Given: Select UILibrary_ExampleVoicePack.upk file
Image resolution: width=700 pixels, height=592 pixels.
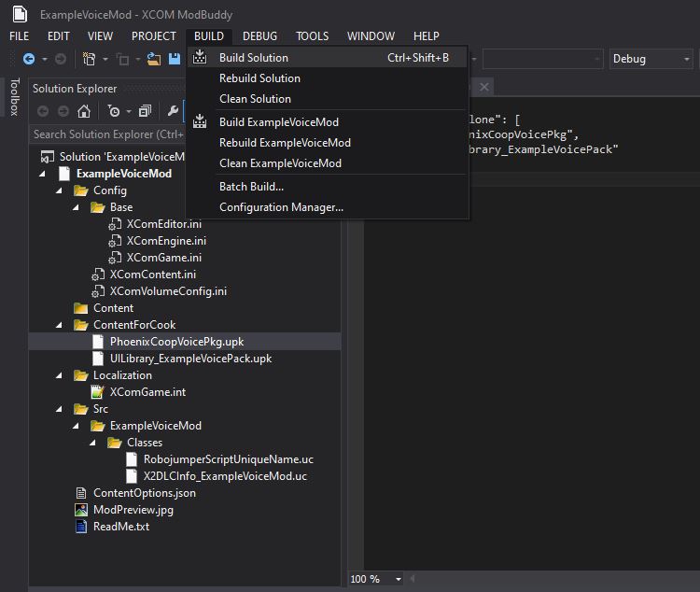Looking at the screenshot, I should click(x=190, y=359).
